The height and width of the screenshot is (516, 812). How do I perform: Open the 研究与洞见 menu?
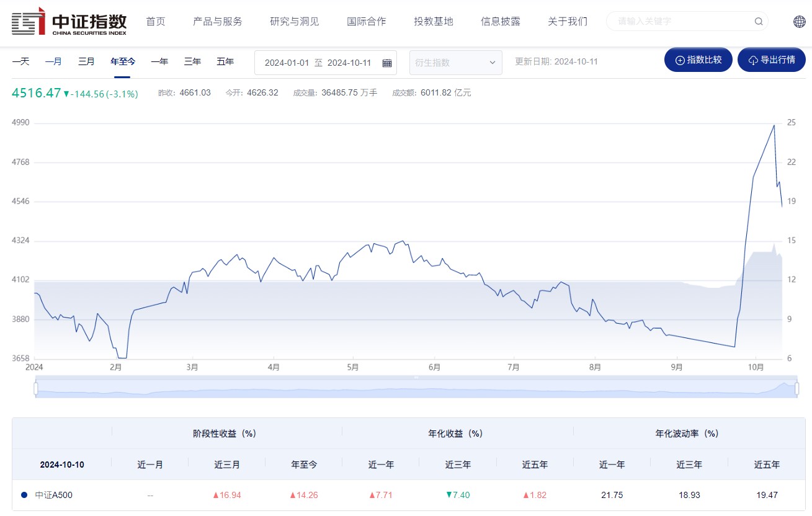294,22
